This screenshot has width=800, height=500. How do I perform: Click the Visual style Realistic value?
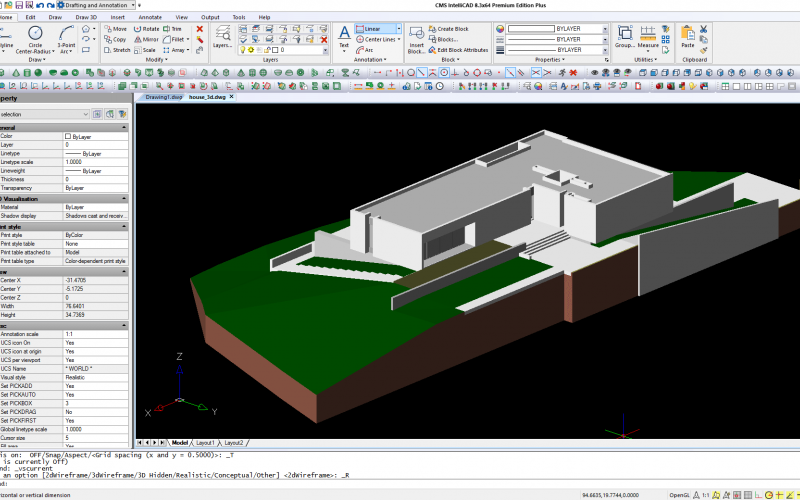96,377
